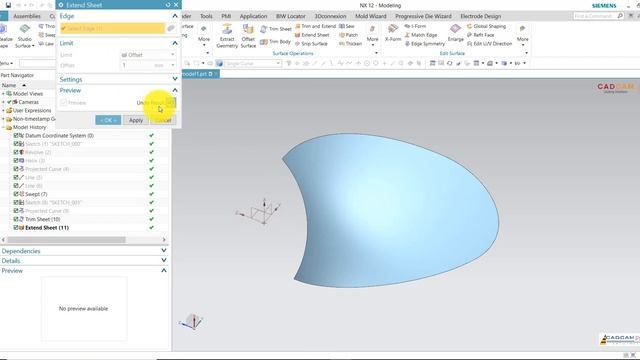
Task: Toggle checkbox for Revolve (2) feature
Action: (16, 152)
